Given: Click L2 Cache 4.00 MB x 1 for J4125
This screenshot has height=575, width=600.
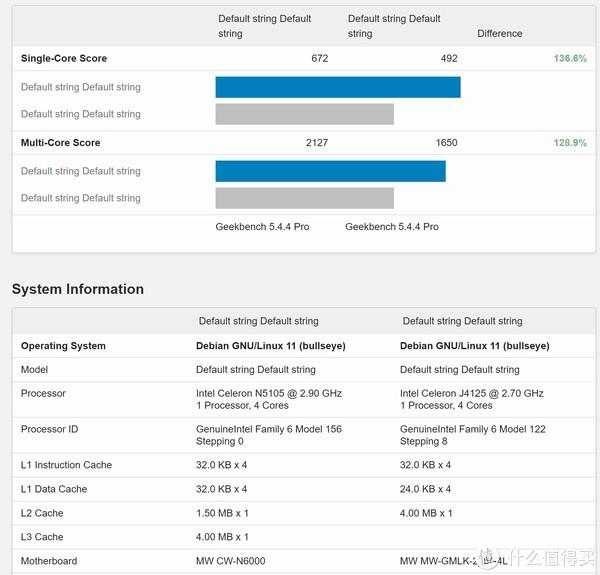Looking at the screenshot, I should click(426, 513).
